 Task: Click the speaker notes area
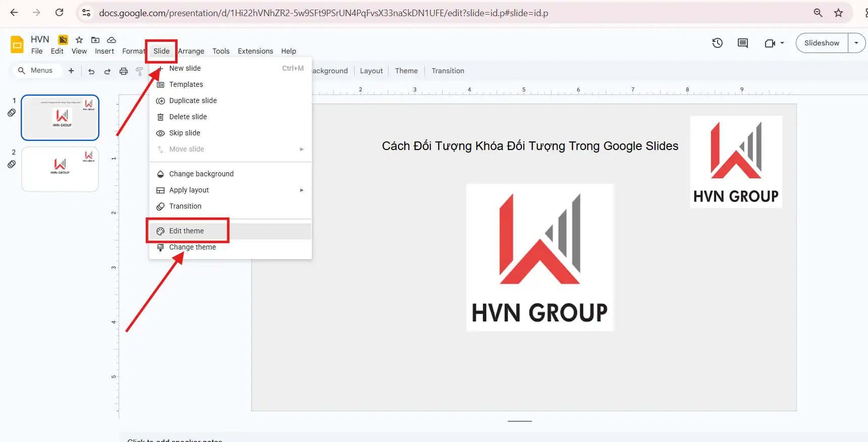click(x=494, y=438)
